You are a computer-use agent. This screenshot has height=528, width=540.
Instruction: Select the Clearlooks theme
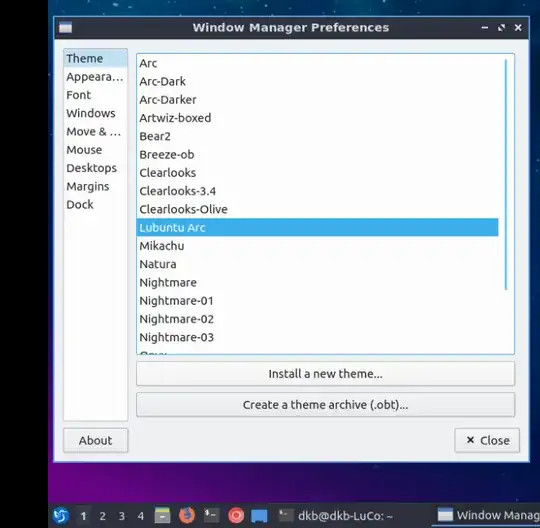click(x=317, y=173)
